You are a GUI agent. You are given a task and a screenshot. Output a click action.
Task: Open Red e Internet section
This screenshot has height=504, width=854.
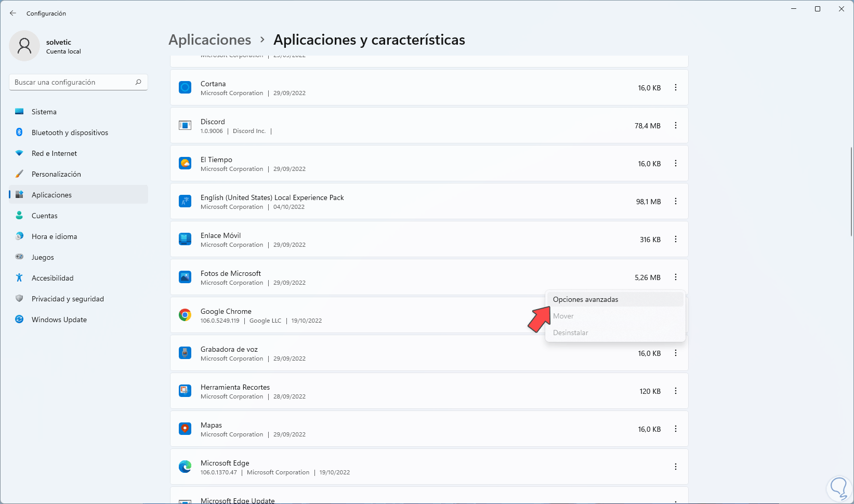click(x=78, y=153)
